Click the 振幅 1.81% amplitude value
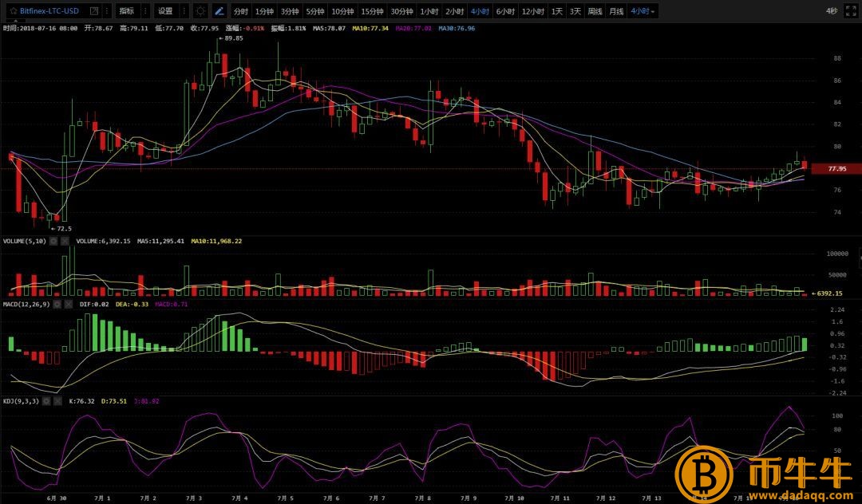Screen dimensions: 862x504 288,28
